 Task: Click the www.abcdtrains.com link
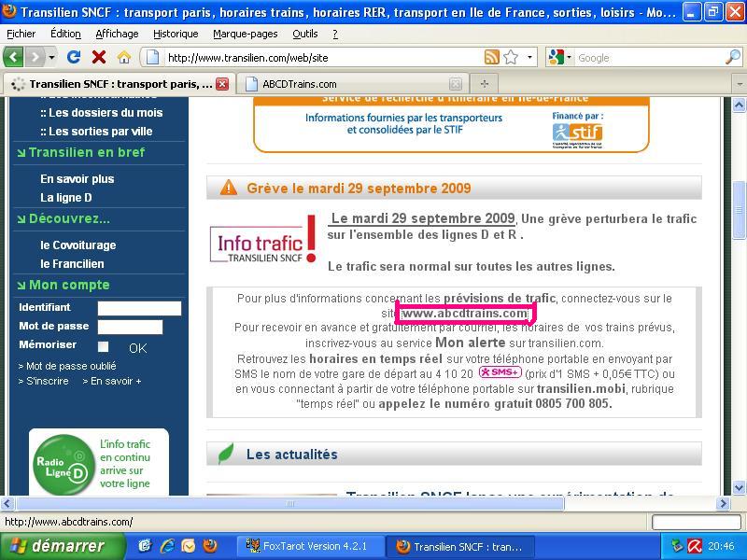pyautogui.click(x=465, y=314)
